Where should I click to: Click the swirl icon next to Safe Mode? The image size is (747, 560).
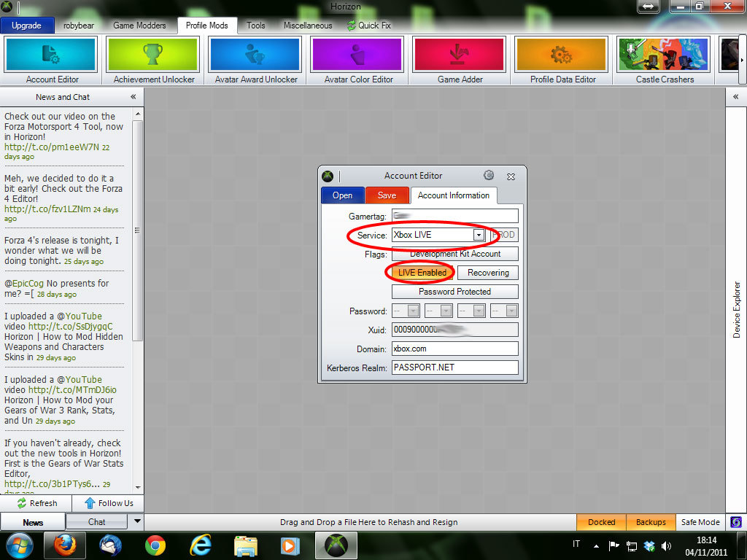pos(735,522)
